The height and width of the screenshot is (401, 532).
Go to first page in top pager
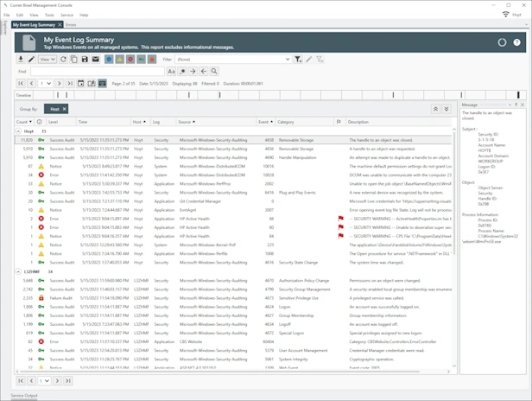(21, 84)
